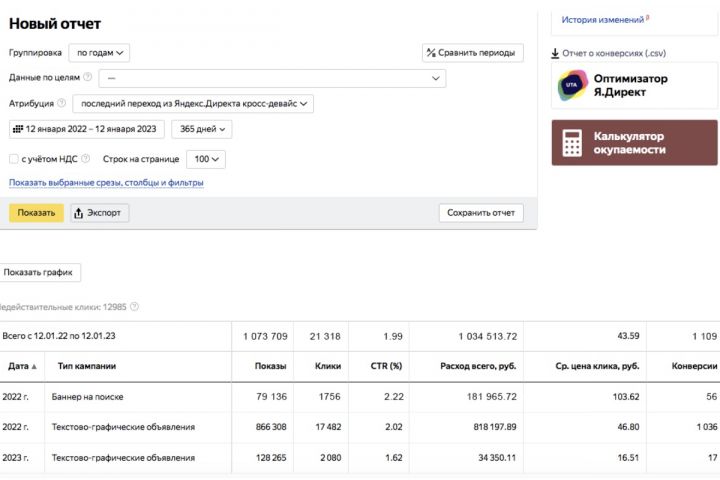Click the Сохранить отчет button
Screen dimensions: 720x480
pos(480,213)
